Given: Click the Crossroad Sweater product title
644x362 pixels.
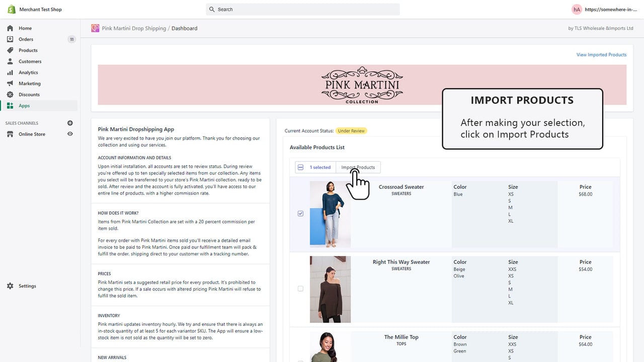Looking at the screenshot, I should click(x=401, y=187).
